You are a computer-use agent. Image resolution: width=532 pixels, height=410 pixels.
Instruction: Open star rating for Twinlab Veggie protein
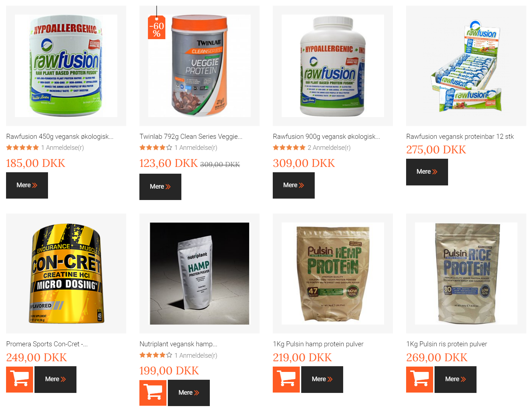[156, 147]
